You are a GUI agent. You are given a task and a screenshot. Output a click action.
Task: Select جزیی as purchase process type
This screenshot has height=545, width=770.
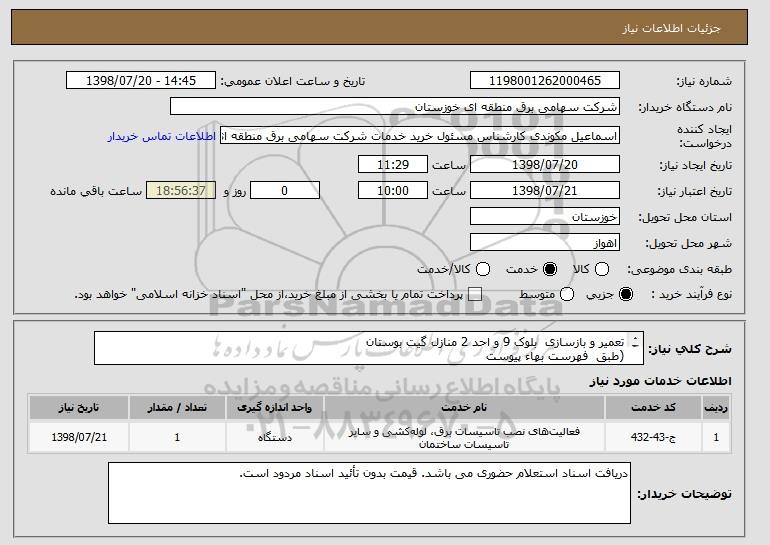[627, 294]
